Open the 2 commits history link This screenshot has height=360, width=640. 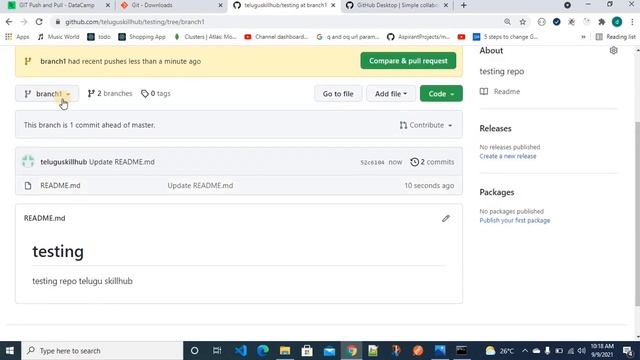(x=432, y=162)
